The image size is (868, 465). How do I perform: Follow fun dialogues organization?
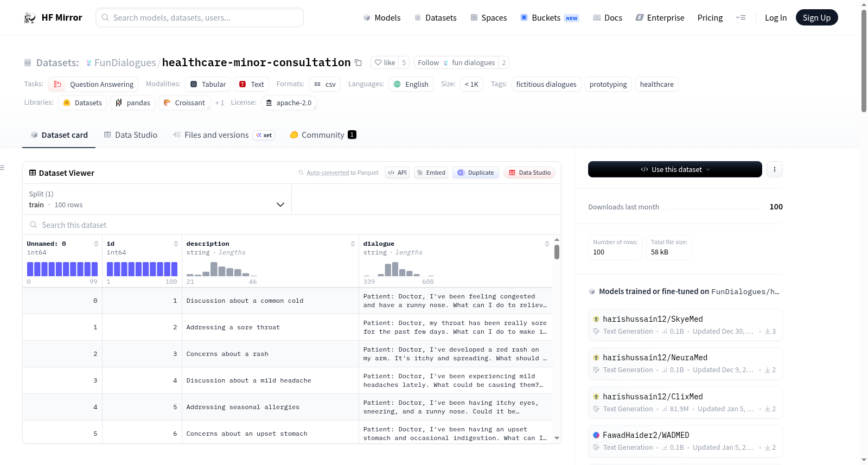click(456, 62)
